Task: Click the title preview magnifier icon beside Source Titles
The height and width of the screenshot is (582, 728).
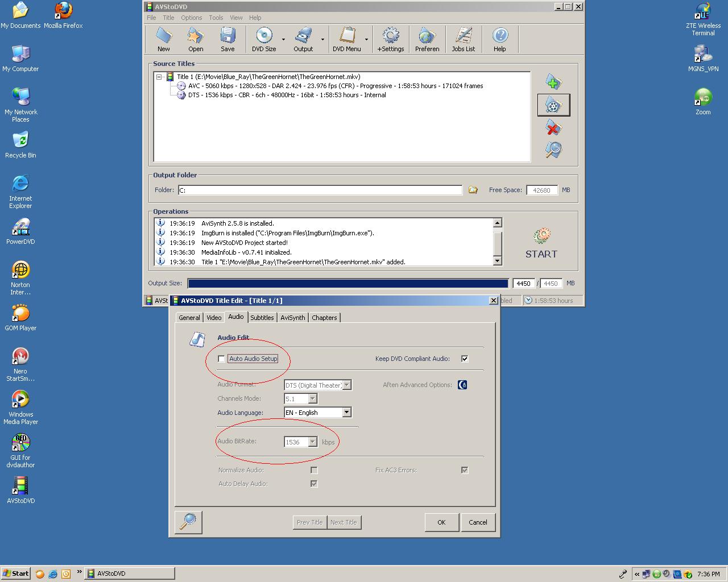Action: [553, 150]
